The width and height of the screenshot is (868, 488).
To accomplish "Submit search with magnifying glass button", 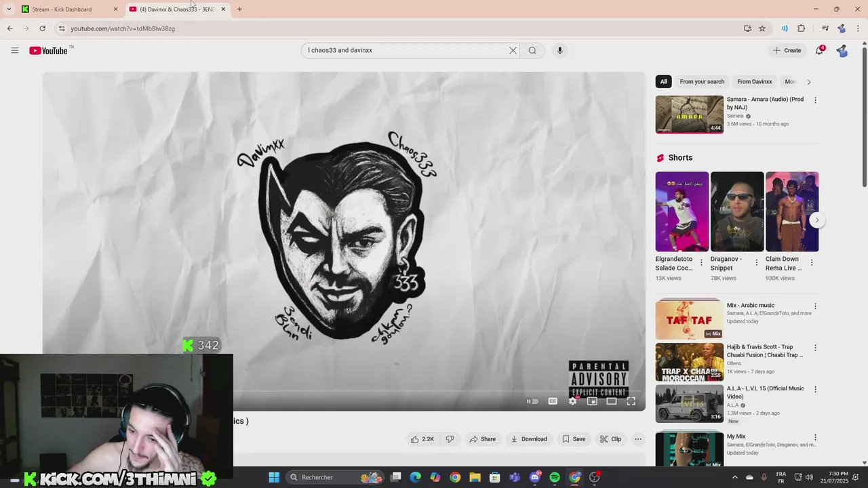I will [x=532, y=50].
